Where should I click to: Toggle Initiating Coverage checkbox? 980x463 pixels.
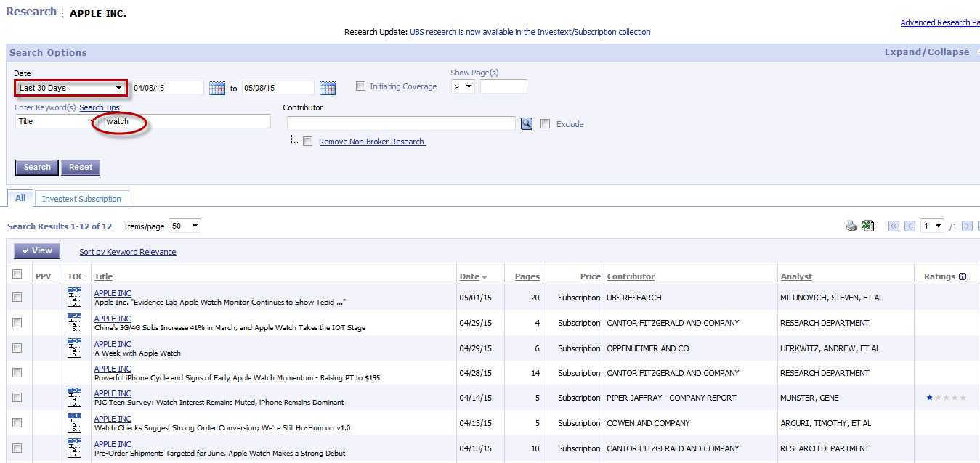[x=361, y=86]
